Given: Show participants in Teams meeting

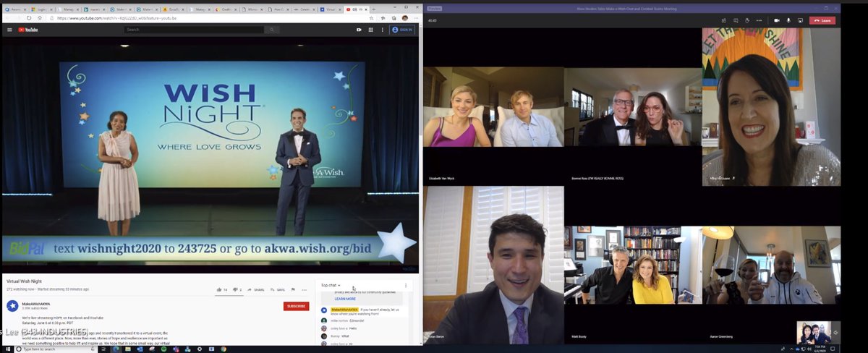Looking at the screenshot, I should pyautogui.click(x=724, y=20).
